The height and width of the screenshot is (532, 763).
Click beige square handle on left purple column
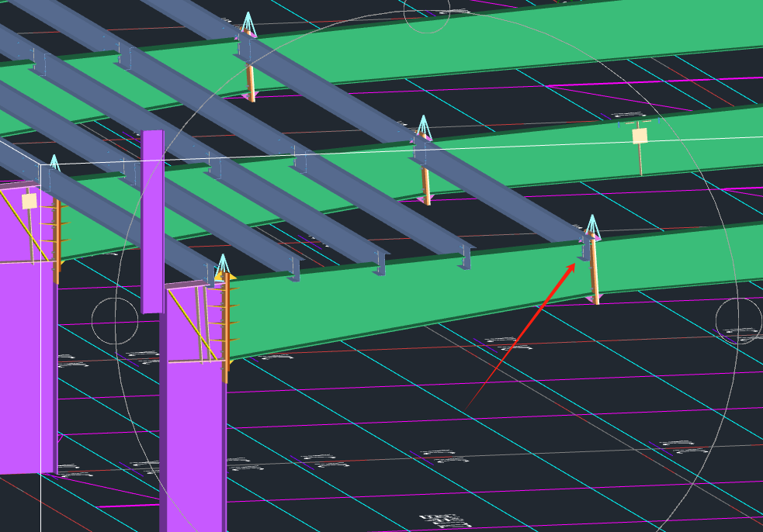pos(29,202)
